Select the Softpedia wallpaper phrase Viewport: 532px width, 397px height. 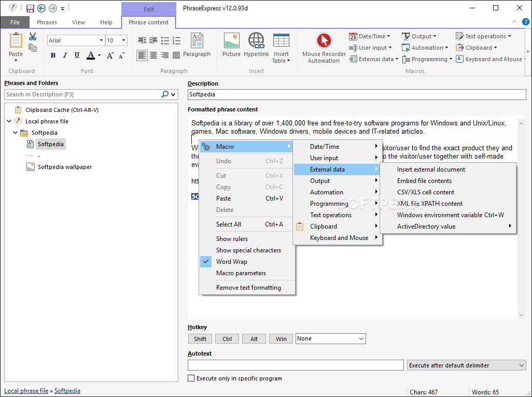click(65, 167)
